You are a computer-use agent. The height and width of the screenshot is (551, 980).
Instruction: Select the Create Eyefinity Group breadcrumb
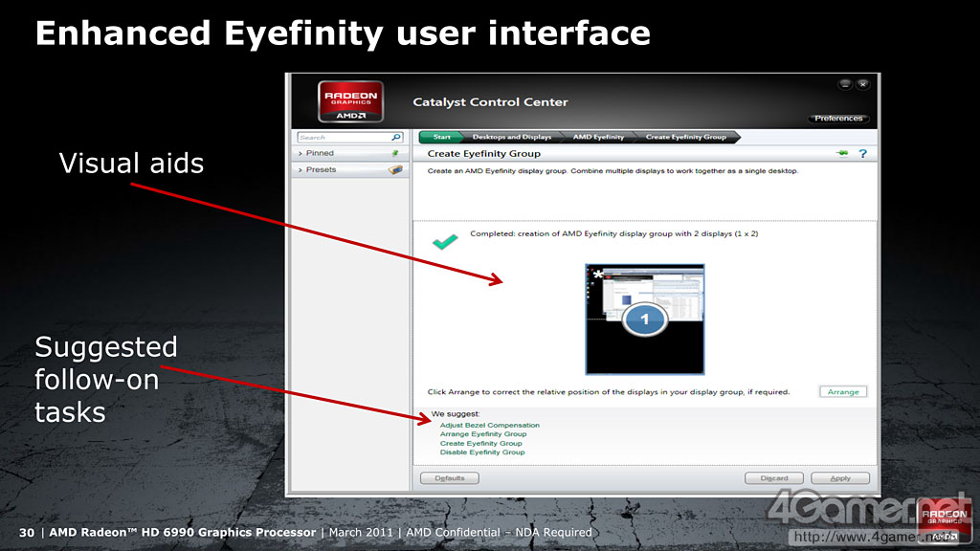click(x=685, y=137)
